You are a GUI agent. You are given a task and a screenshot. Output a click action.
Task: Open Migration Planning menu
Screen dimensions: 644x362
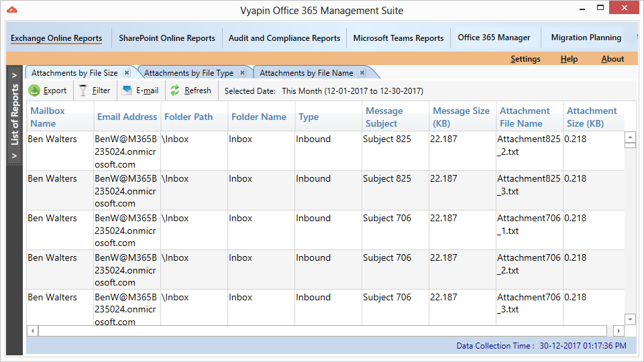coord(586,38)
